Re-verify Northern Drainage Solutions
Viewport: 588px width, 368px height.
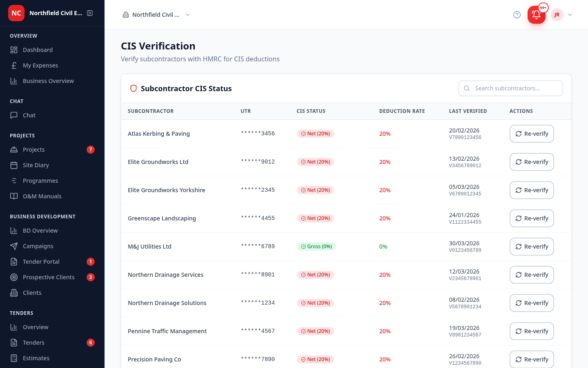click(x=532, y=303)
